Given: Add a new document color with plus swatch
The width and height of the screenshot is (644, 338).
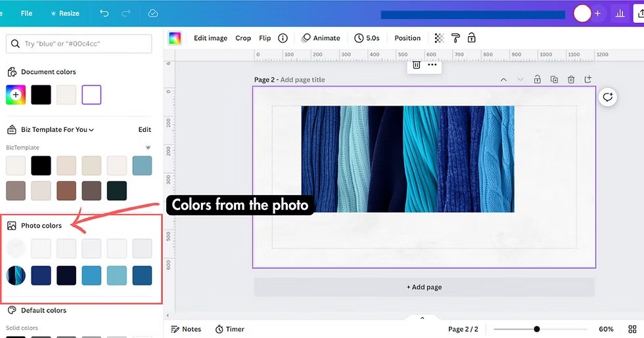Looking at the screenshot, I should point(16,95).
